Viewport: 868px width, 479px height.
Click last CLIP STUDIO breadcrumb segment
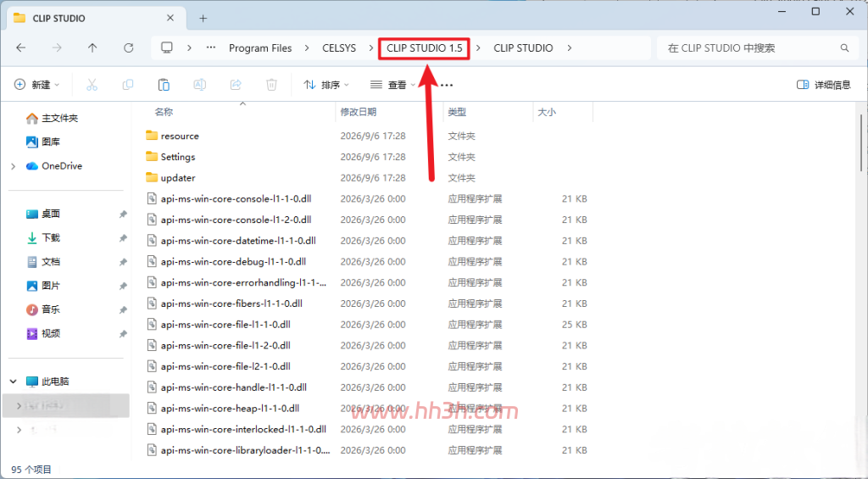[523, 48]
